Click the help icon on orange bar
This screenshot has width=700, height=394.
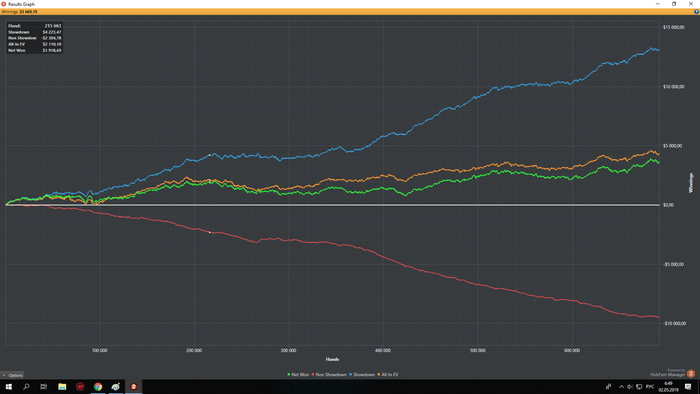(x=696, y=12)
